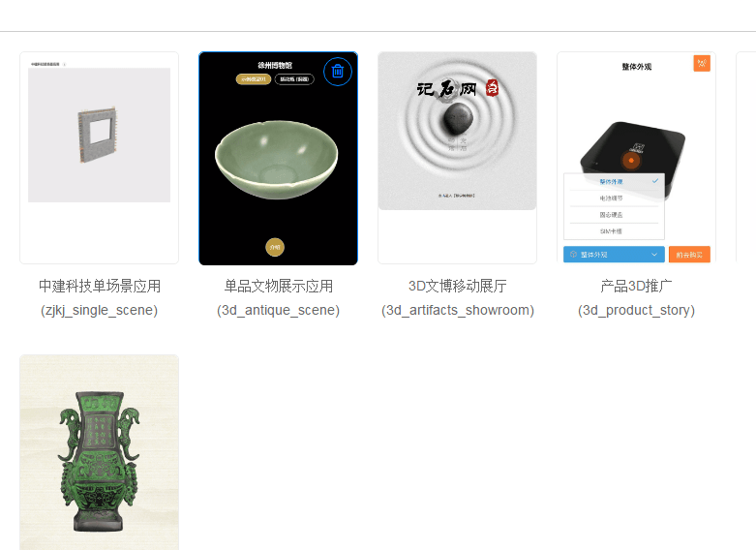The width and height of the screenshot is (756, 550).
Task: Choose SIM卡槽 from the dropdown list
Action: coord(612,231)
